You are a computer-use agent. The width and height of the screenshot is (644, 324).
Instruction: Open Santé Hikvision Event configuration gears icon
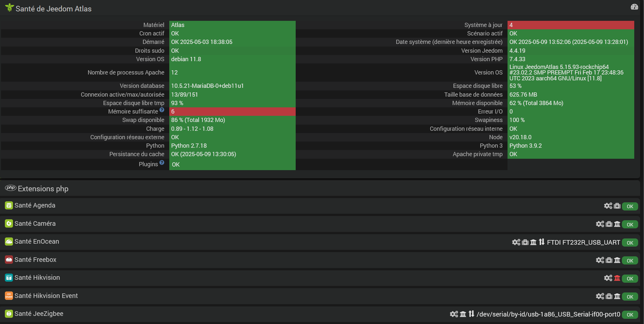600,296
